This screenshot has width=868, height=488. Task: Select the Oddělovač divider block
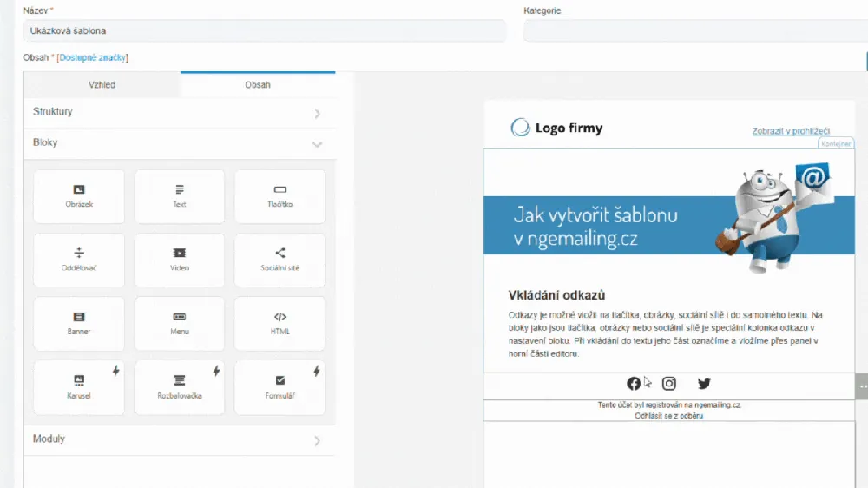[x=79, y=259]
